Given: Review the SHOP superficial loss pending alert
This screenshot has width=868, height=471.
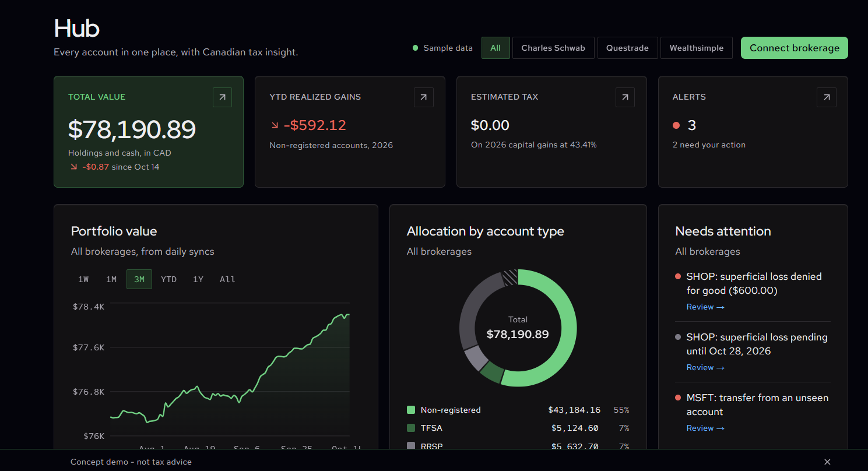Looking at the screenshot, I should click(x=705, y=368).
